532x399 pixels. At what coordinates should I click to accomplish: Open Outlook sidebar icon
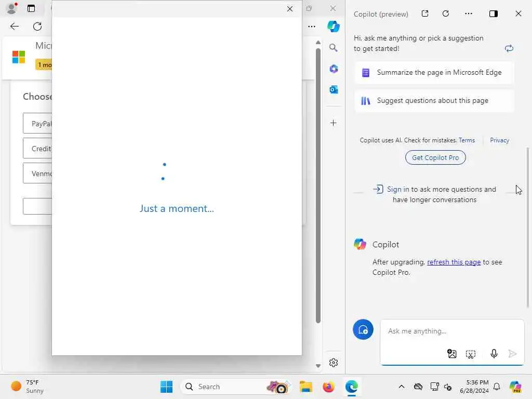pos(334,89)
